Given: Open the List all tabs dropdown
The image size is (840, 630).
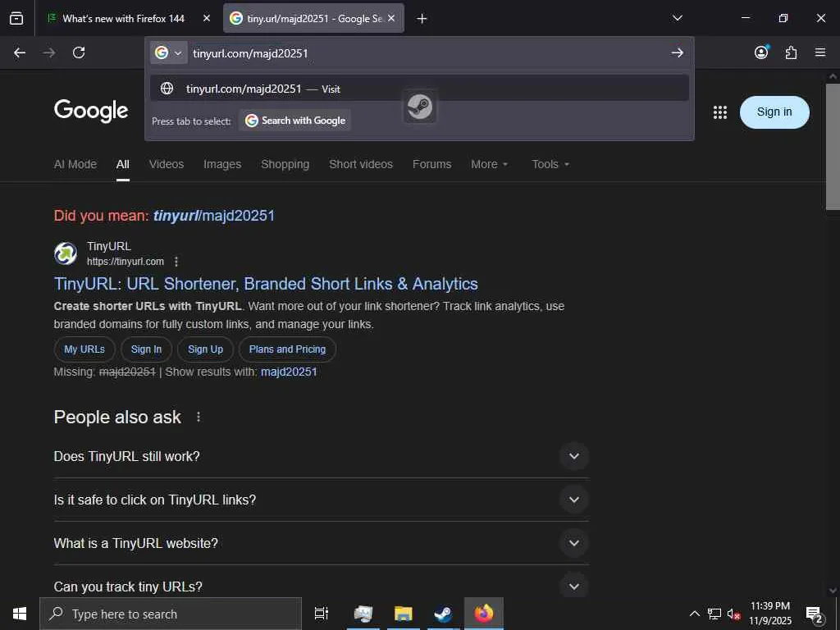Looking at the screenshot, I should 677,18.
